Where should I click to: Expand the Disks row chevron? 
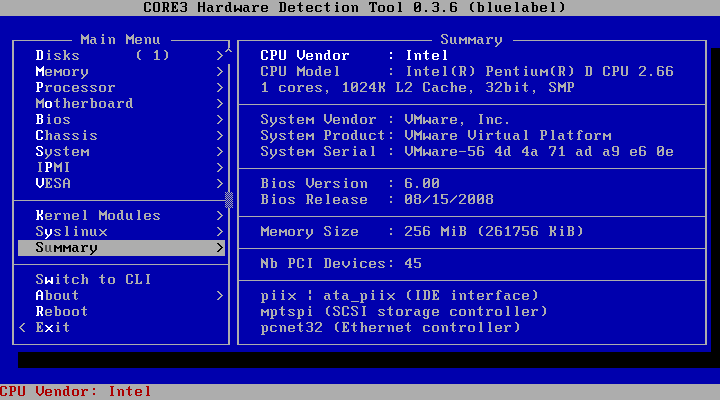219,56
